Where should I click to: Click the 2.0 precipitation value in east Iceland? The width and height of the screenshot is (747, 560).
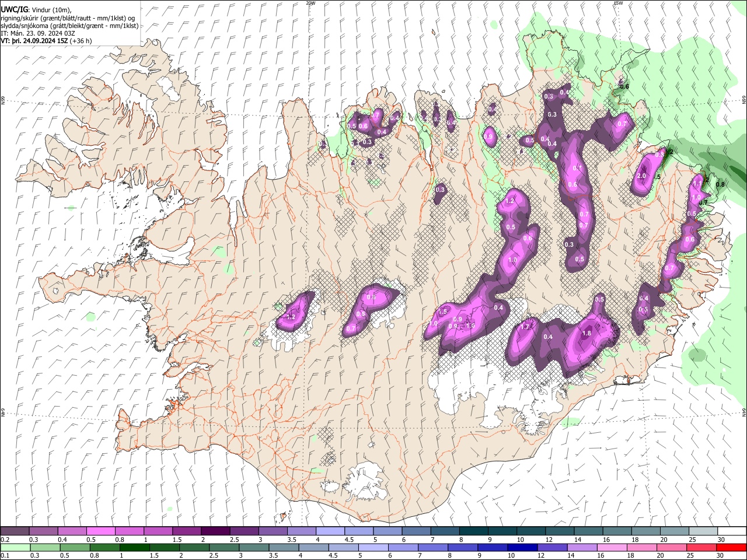641,176
